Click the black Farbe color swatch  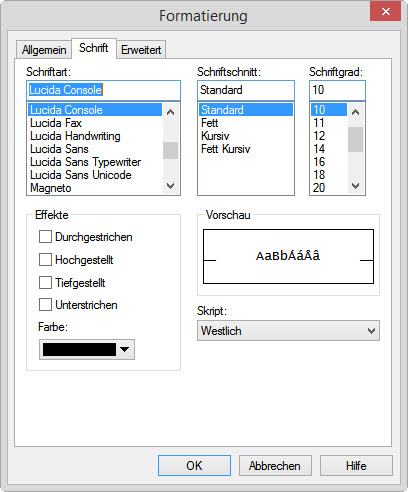[x=79, y=350]
